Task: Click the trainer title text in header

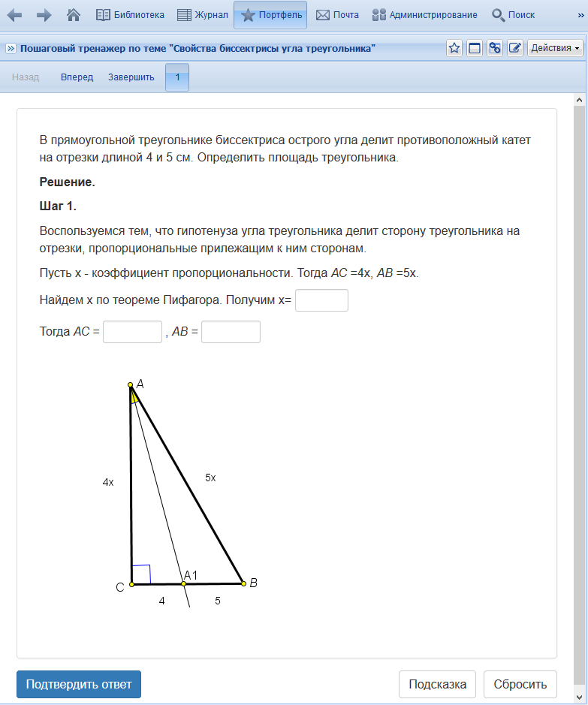Action: (x=198, y=48)
